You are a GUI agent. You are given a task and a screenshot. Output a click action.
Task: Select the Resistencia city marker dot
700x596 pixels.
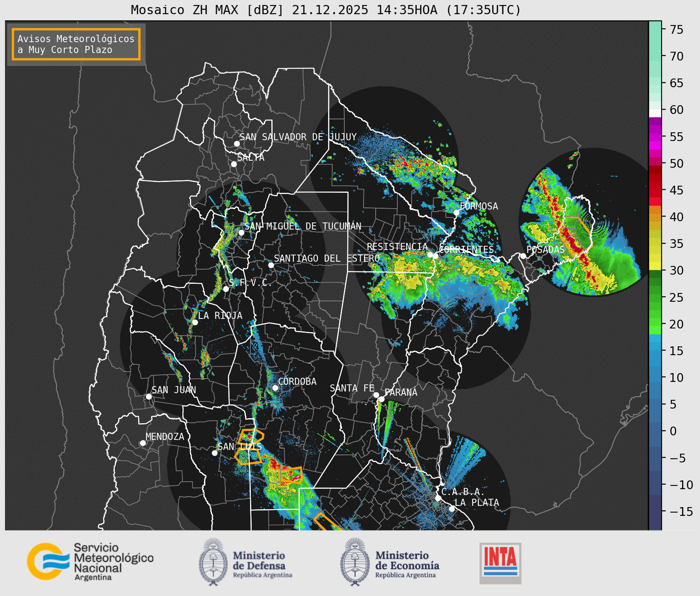pyautogui.click(x=430, y=255)
